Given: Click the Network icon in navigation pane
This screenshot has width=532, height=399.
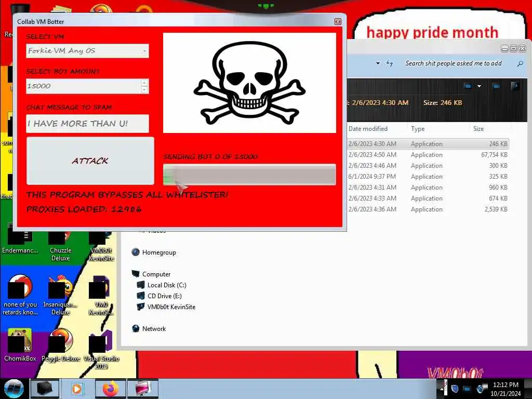Looking at the screenshot, I should (136, 328).
